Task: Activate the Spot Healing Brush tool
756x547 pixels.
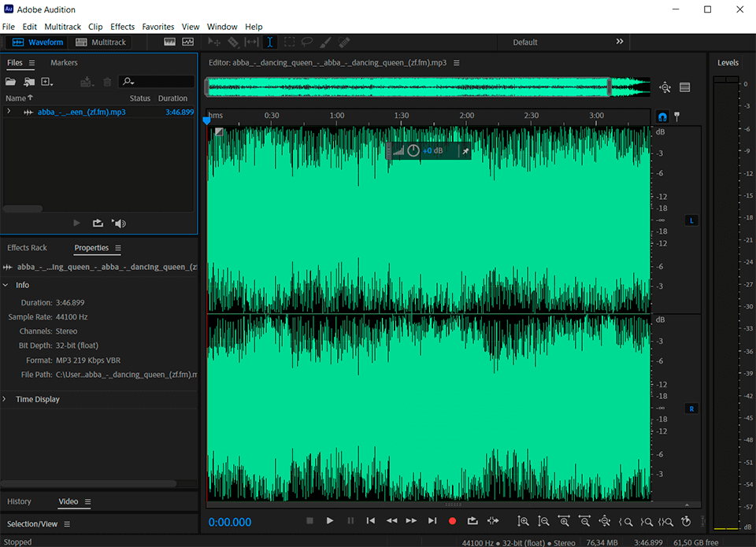Action: coord(344,43)
